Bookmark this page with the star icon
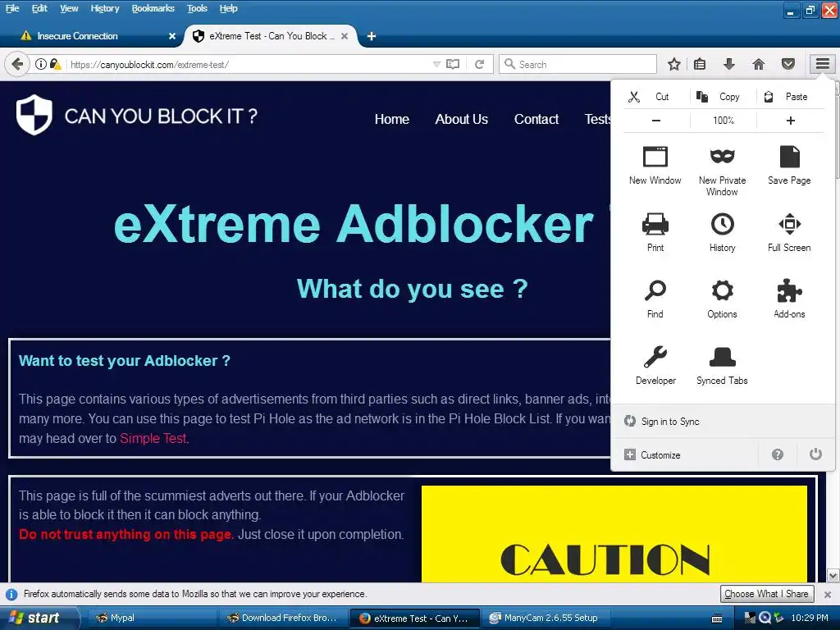 click(x=674, y=64)
